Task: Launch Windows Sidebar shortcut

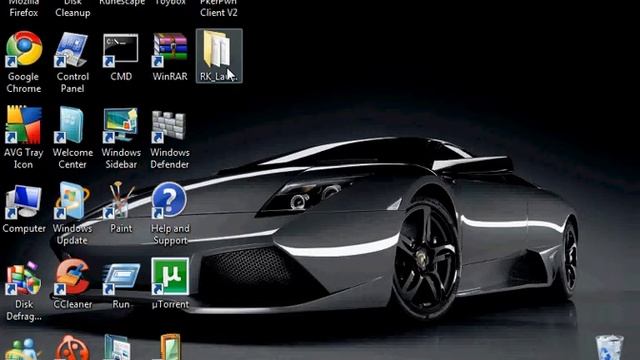Action: [121, 125]
